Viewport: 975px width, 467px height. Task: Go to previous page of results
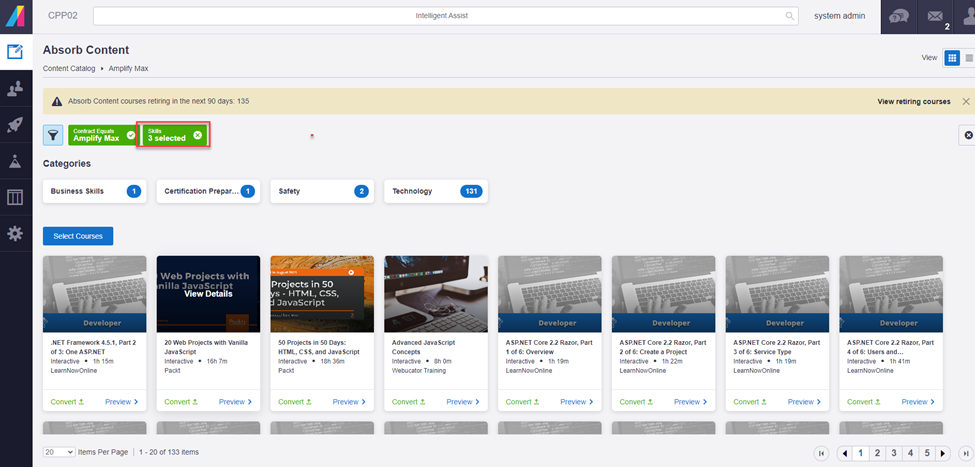tap(844, 453)
